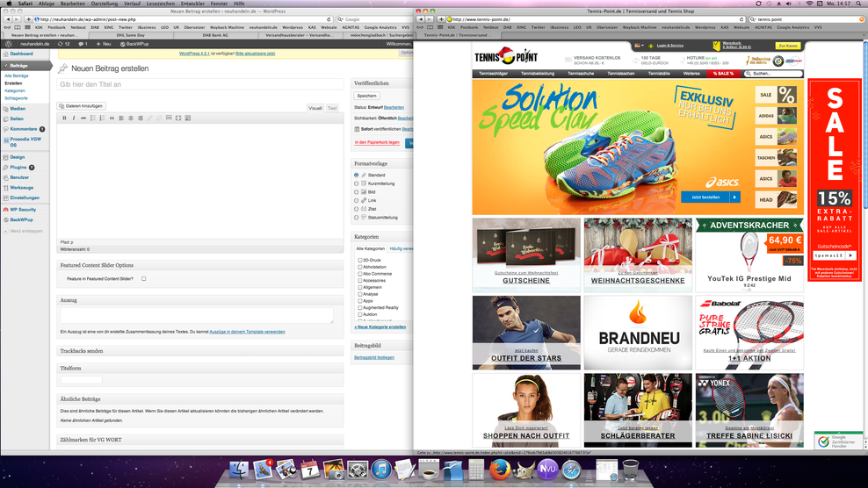868x488 pixels.
Task: Collapse the Formatvorlage panel header
Action: [x=382, y=164]
